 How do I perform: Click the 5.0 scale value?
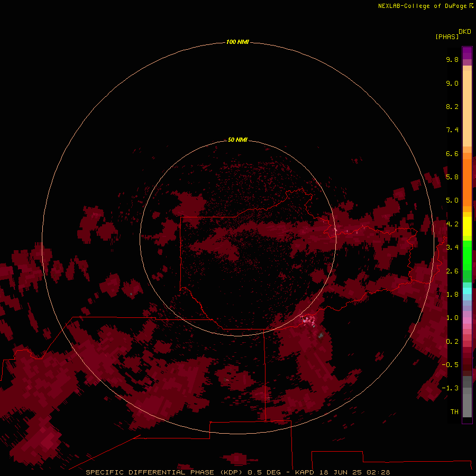pyautogui.click(x=452, y=200)
